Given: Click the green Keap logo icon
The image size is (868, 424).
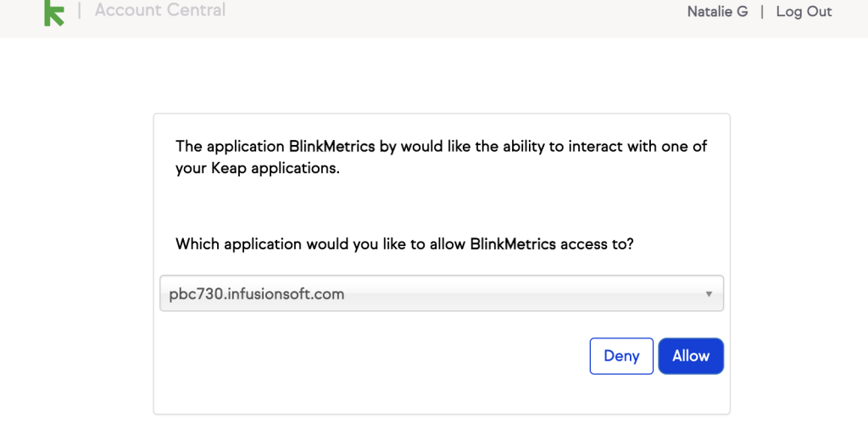Looking at the screenshot, I should [53, 12].
